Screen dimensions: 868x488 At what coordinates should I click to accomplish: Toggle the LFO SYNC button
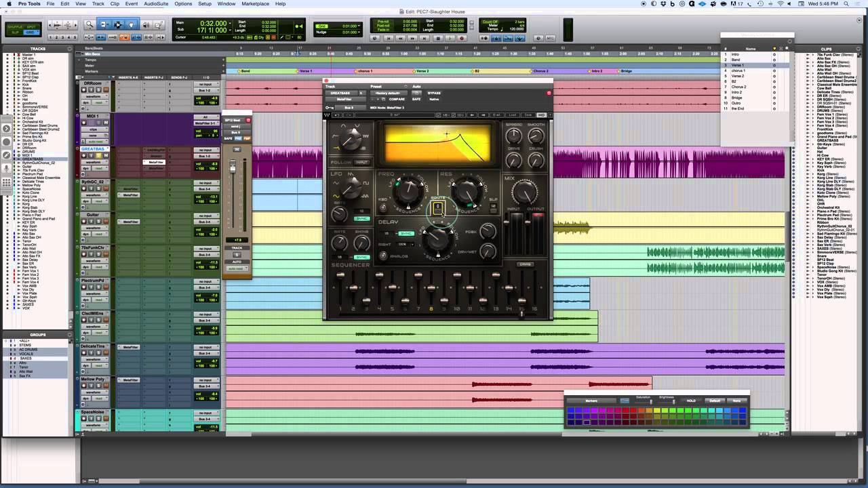pyautogui.click(x=362, y=219)
